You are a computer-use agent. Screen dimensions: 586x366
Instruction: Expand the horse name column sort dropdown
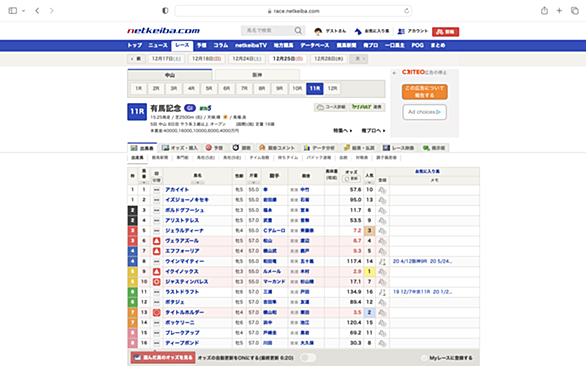click(197, 182)
